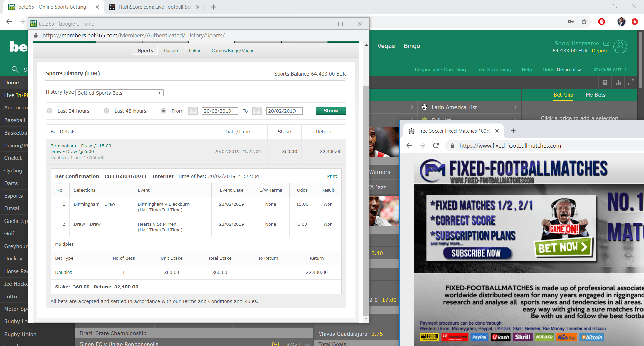Open the messages envelope icon next to Show Username

tap(606, 44)
